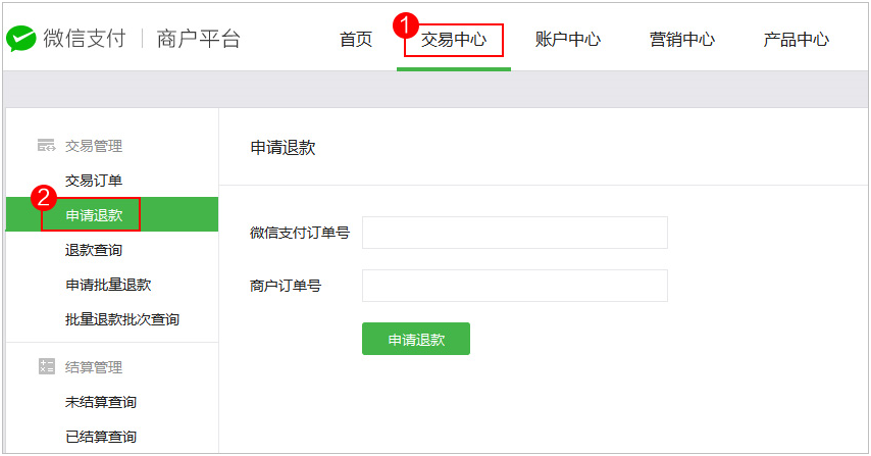Open 未结算查询 in the sidebar
The width and height of the screenshot is (871, 456).
[101, 402]
